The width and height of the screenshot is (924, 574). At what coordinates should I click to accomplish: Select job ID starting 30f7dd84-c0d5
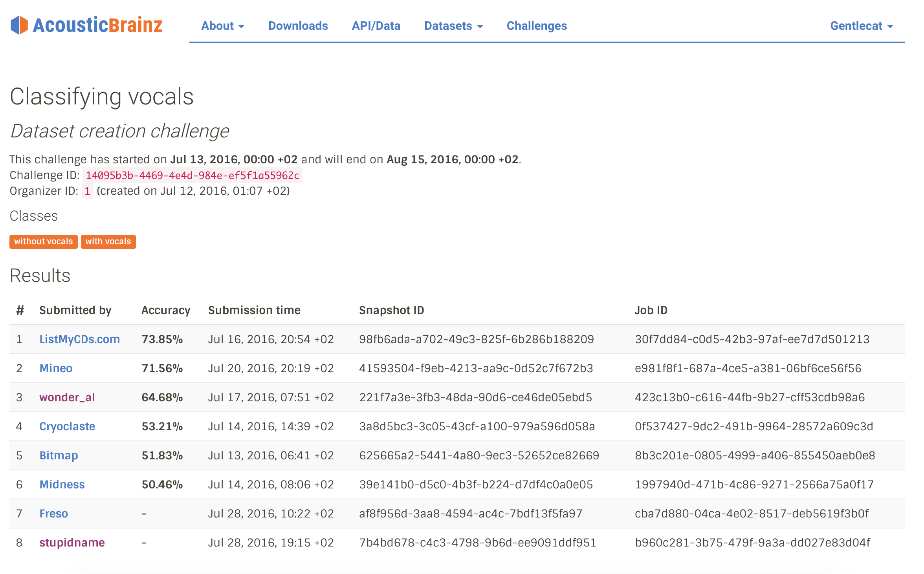(752, 339)
